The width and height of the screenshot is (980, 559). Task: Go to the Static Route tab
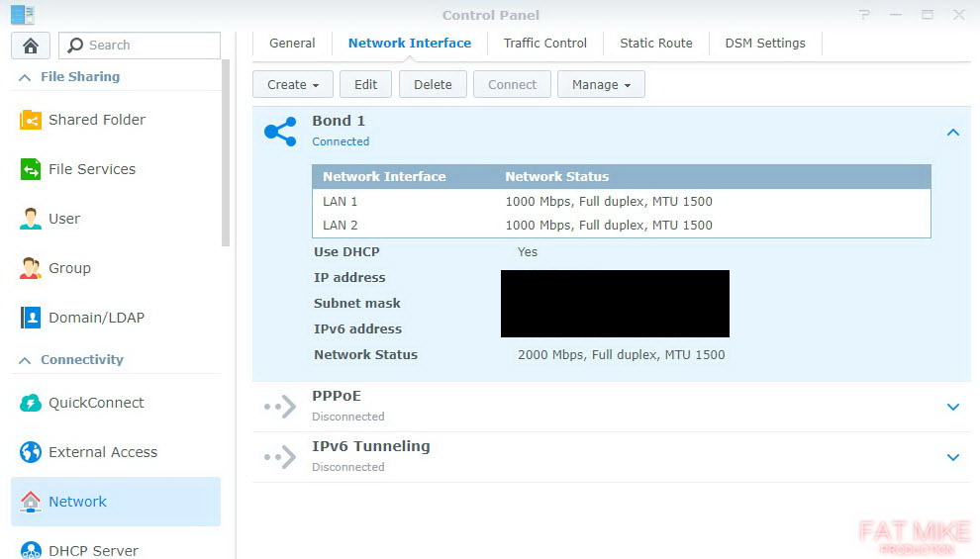(x=655, y=44)
